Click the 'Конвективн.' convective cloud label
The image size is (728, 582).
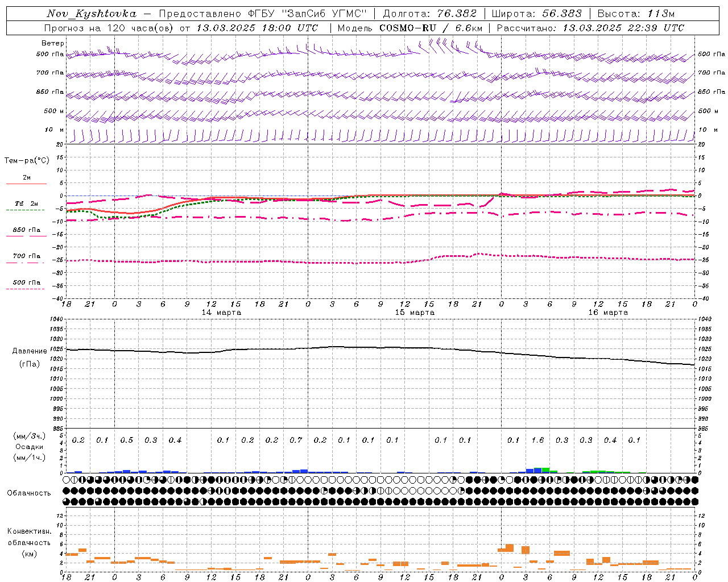(x=30, y=531)
